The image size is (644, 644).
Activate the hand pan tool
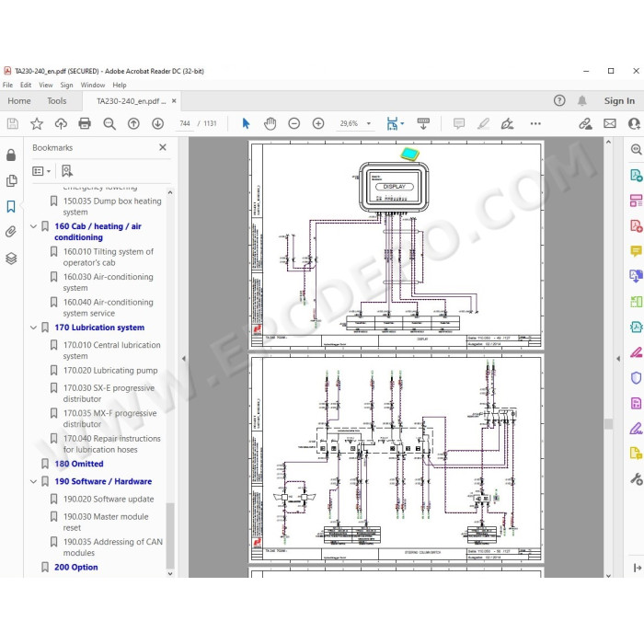click(x=270, y=123)
